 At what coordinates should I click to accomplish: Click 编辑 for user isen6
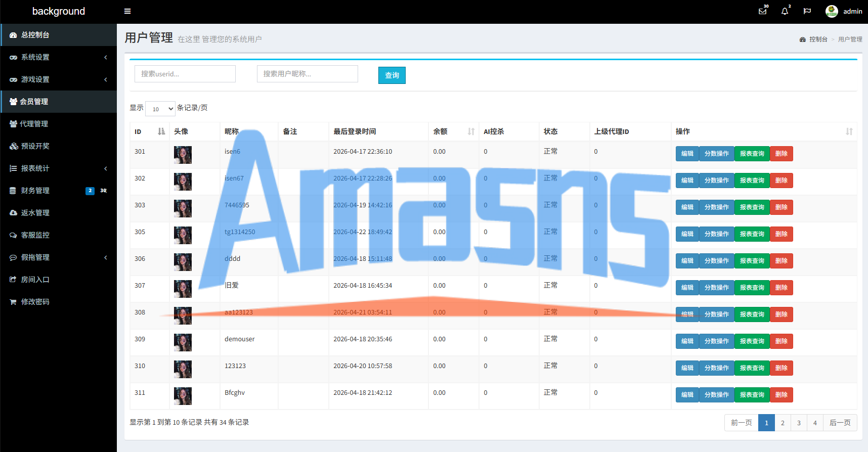pyautogui.click(x=687, y=154)
